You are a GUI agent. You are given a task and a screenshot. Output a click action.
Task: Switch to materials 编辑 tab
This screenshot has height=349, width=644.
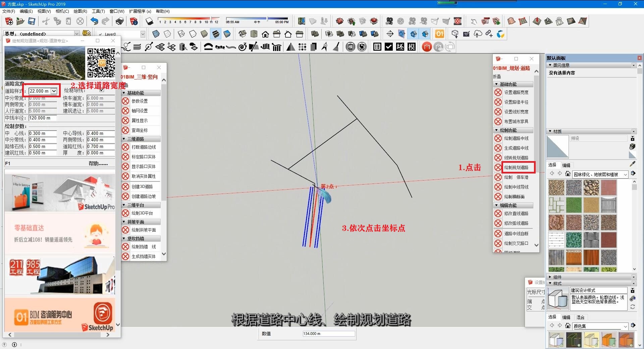(x=566, y=165)
